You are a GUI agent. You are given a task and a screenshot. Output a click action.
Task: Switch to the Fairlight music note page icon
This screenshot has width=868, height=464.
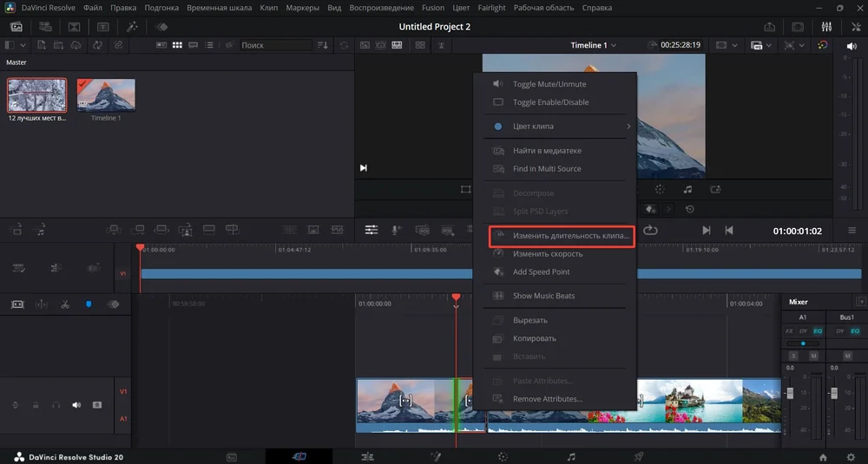point(570,456)
